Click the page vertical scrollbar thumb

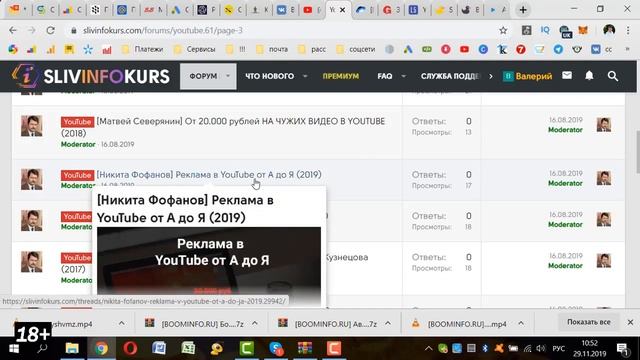638,152
